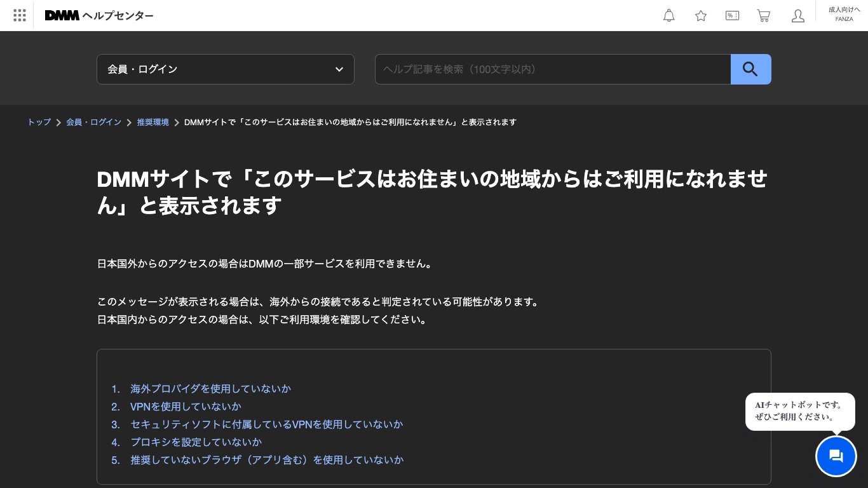Jump to プロキシを設定していないか section
This screenshot has width=868, height=488.
coord(196,442)
